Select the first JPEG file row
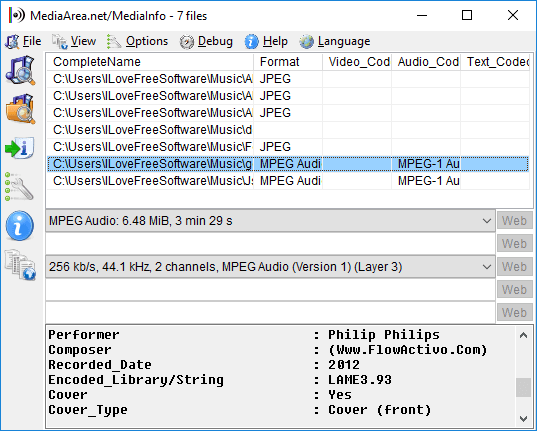This screenshot has width=537, height=431. [288, 79]
